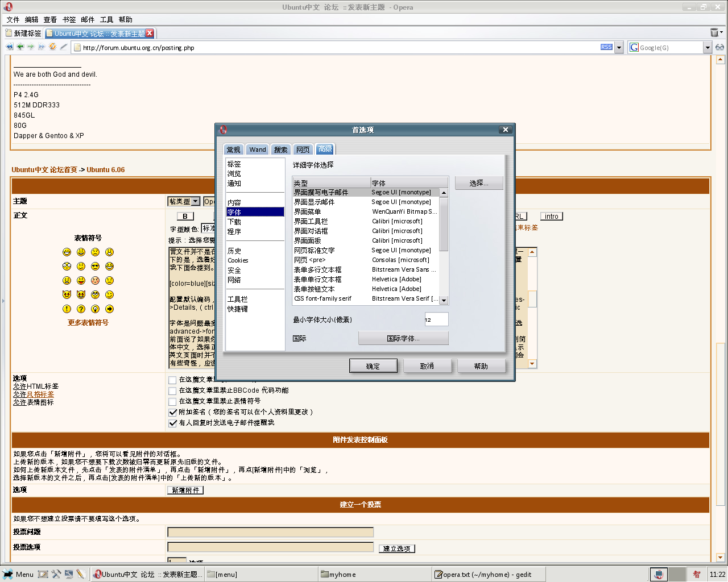The image size is (728, 582).
Task: Insert the winking smiley
Action: click(110, 295)
